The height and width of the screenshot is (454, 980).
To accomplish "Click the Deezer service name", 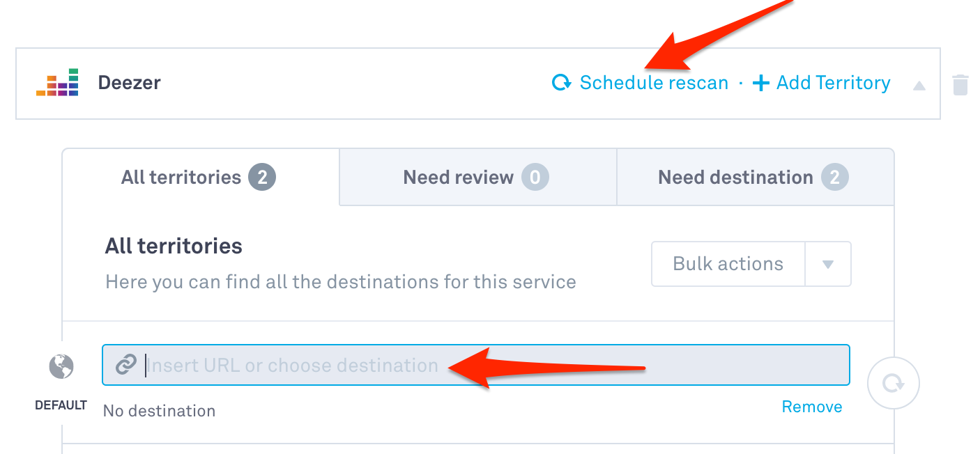I will pos(130,83).
